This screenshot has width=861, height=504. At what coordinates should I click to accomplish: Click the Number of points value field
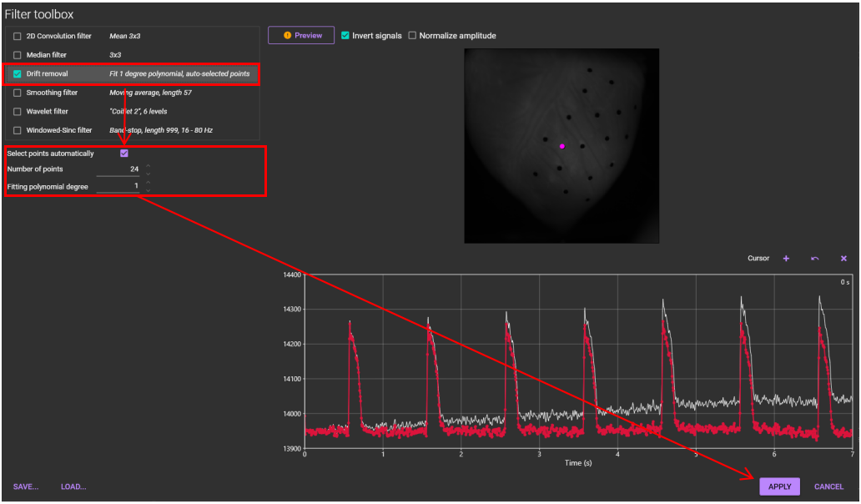118,169
